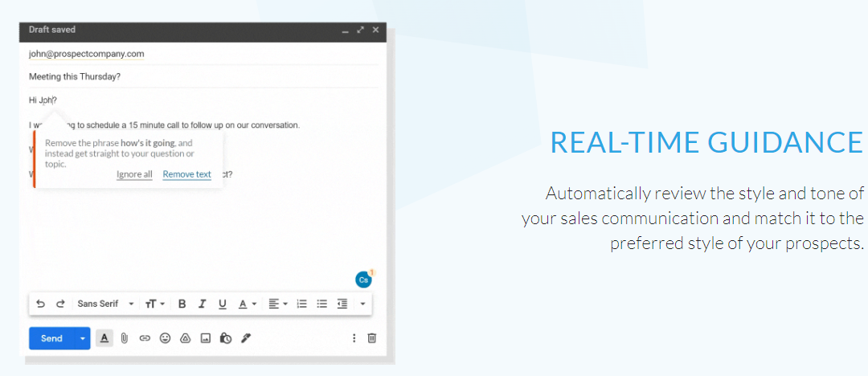Open more options three-dot menu

point(354,337)
